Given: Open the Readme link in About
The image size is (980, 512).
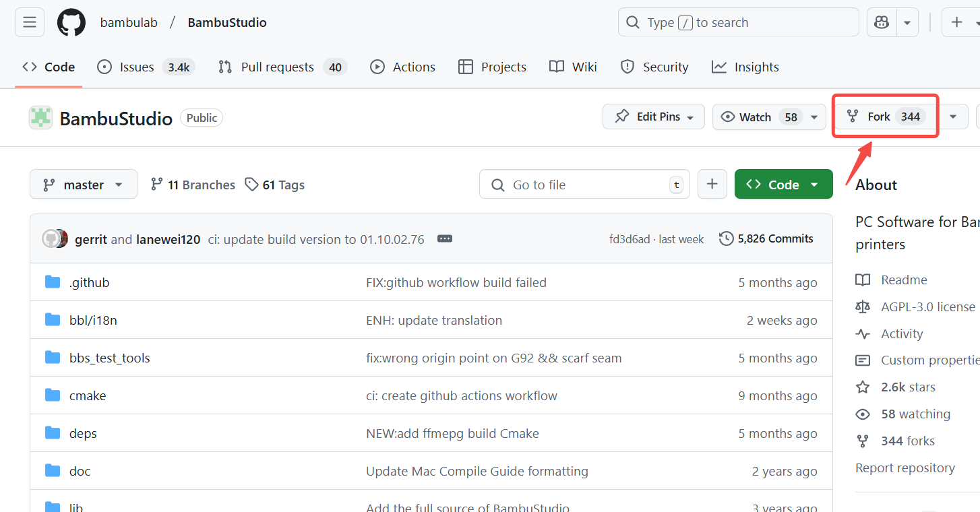Looking at the screenshot, I should tap(892, 280).
